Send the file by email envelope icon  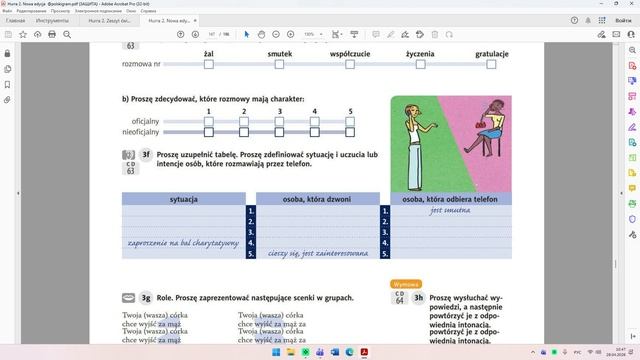(x=616, y=35)
